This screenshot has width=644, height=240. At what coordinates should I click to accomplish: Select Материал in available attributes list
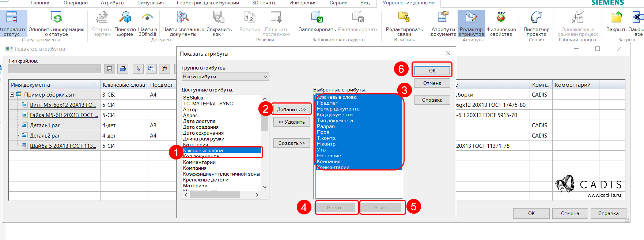195,185
